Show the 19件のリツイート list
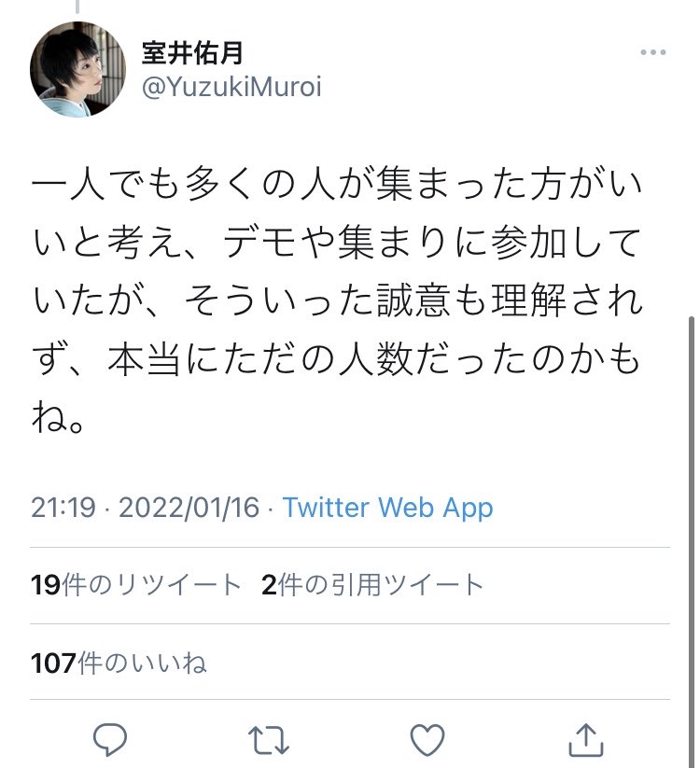Viewport: 700px width, 768px height. click(x=135, y=585)
